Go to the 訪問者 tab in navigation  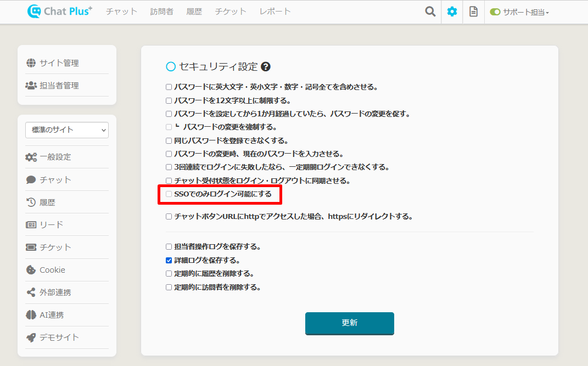(161, 12)
